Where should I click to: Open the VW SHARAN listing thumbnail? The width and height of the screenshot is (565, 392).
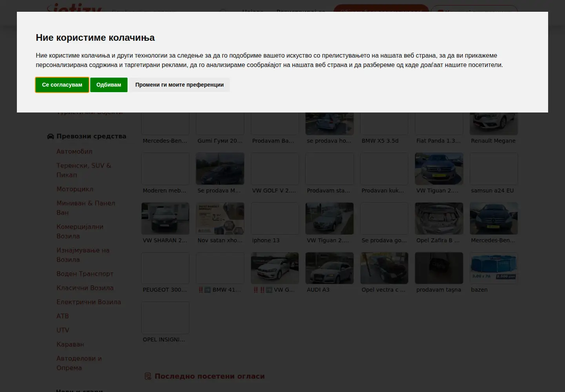coord(165,218)
